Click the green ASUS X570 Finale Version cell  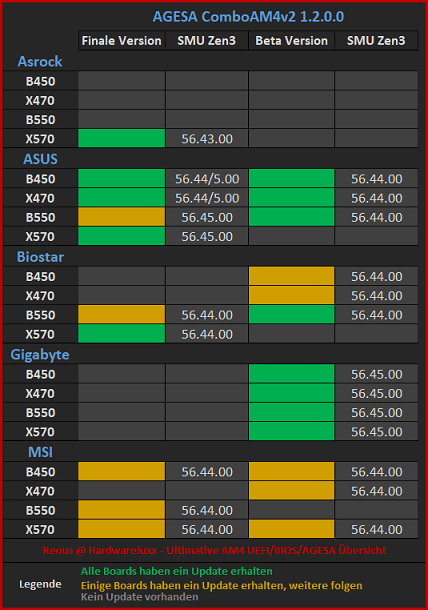pyautogui.click(x=121, y=236)
